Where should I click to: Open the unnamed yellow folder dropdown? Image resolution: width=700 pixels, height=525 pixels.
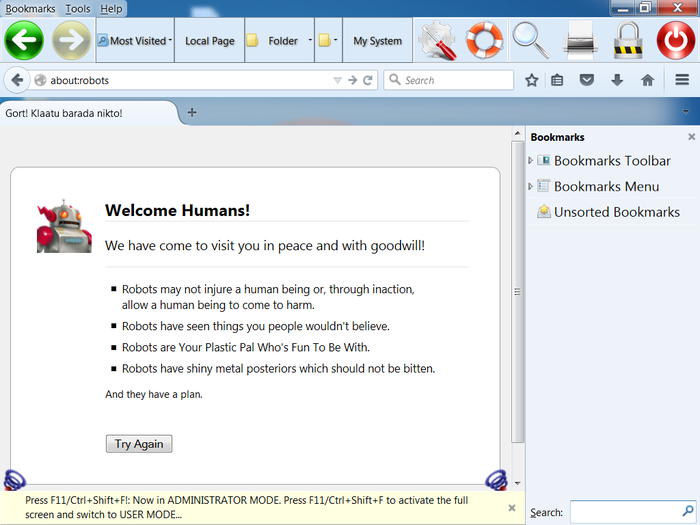[x=329, y=41]
